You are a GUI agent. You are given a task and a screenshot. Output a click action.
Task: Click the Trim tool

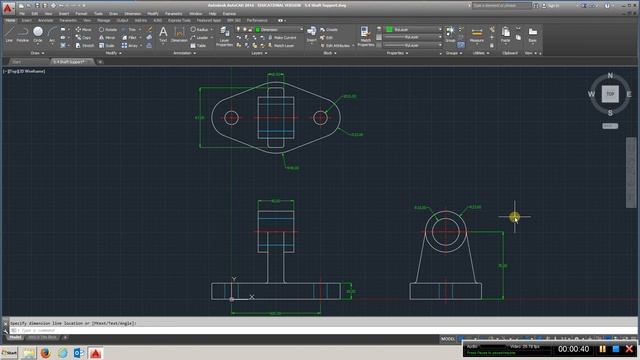[129, 30]
